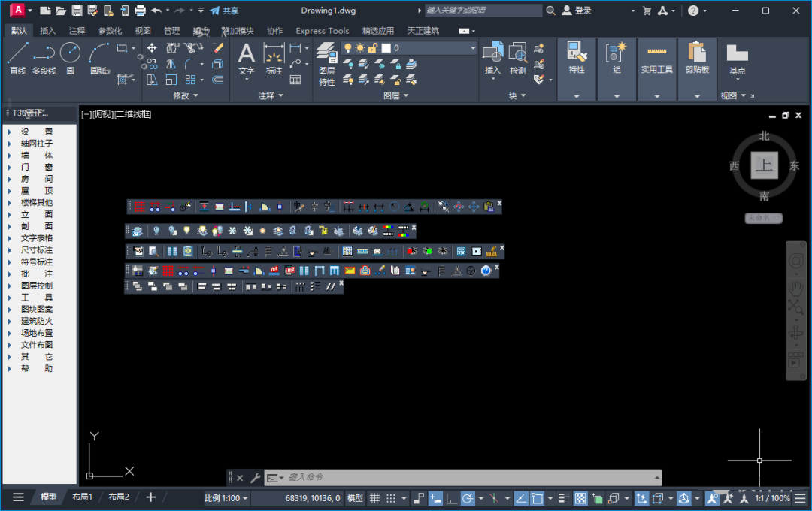Toggle grid display in status bar

[x=374, y=498]
